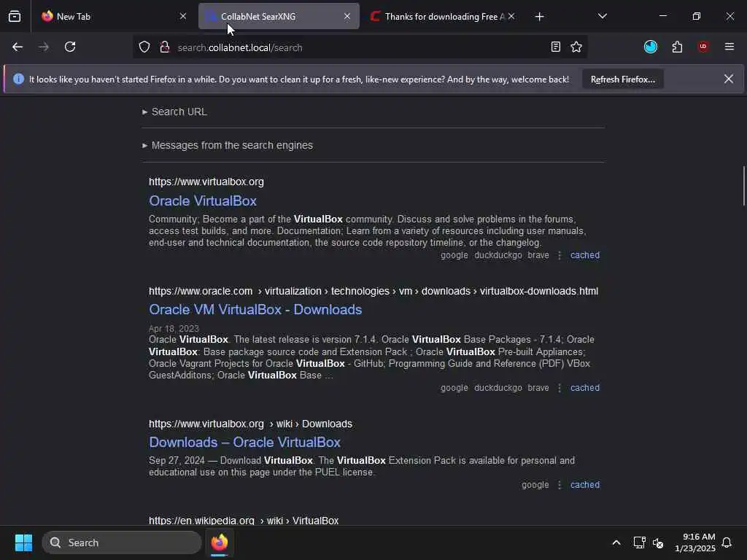Open muted volume tray icon
The image size is (747, 560).
pos(658,542)
